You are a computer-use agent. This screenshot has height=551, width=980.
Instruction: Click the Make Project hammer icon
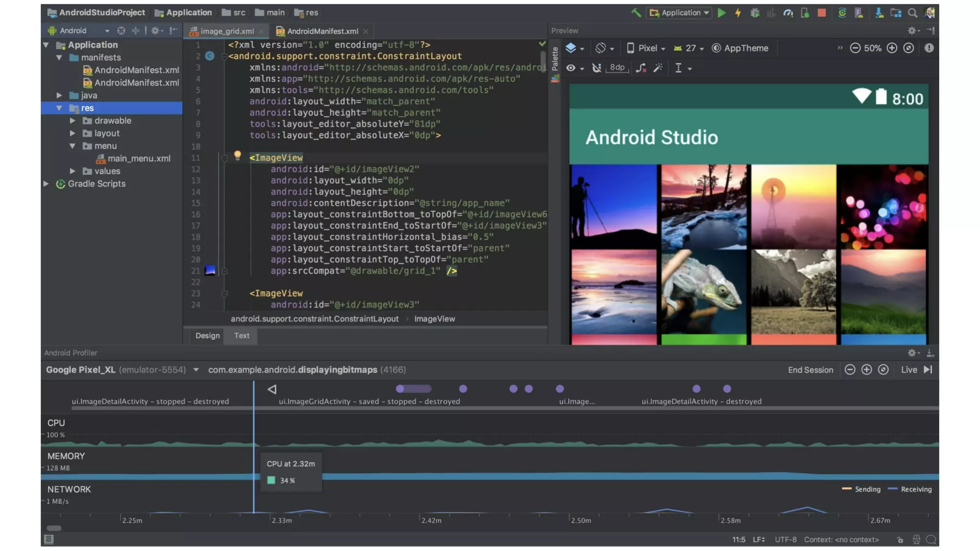(636, 13)
